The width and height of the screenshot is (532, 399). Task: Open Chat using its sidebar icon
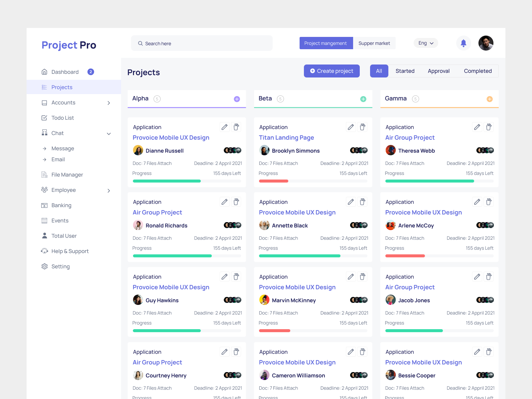coord(45,133)
